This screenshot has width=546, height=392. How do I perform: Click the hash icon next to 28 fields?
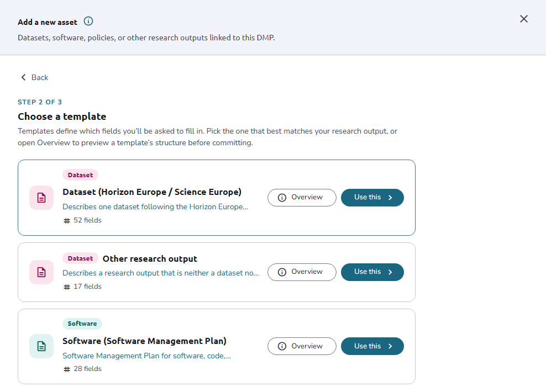click(x=67, y=369)
